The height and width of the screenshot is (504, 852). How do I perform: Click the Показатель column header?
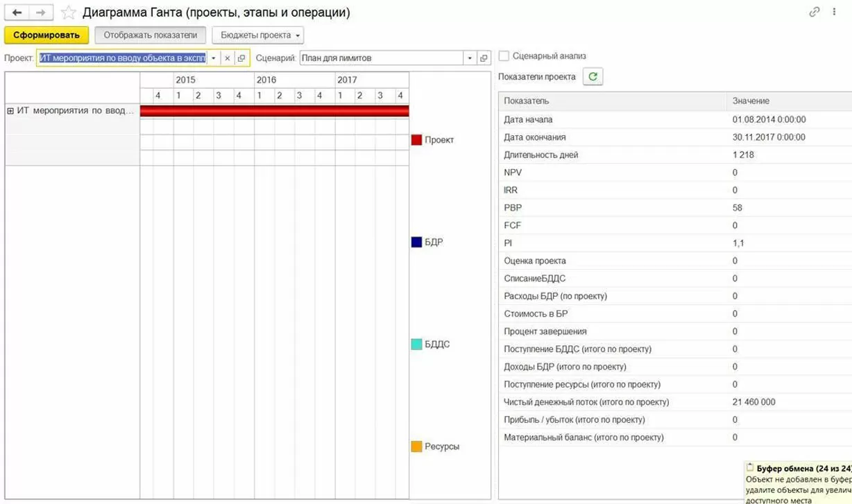tap(612, 101)
